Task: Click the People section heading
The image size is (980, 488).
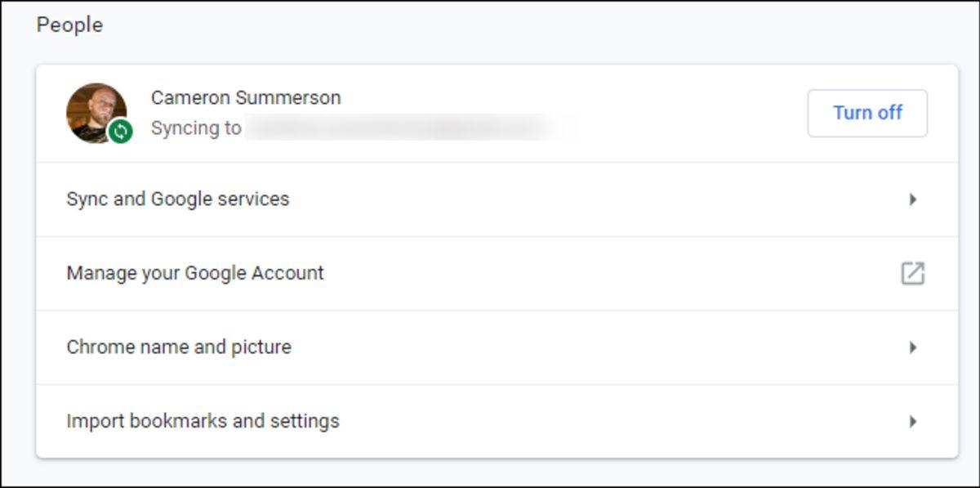Action: 69,25
